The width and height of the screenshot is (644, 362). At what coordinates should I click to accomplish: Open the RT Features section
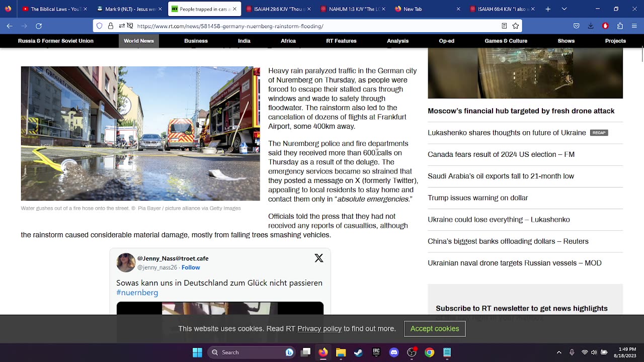click(341, 41)
